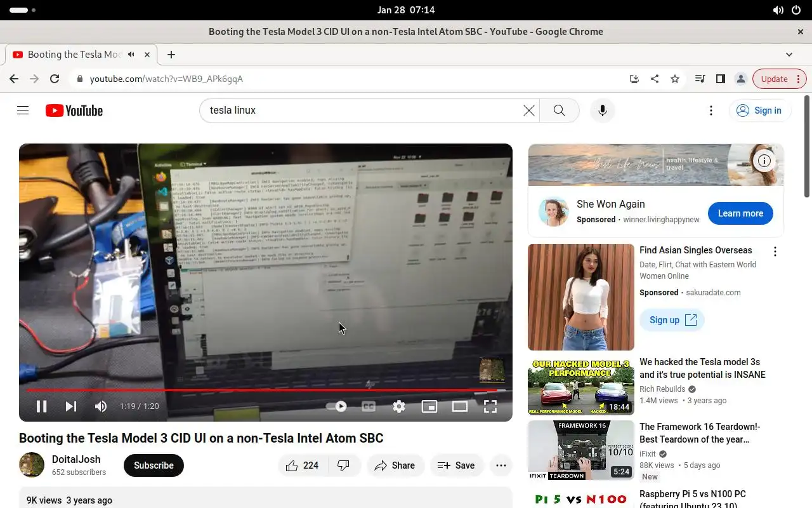Open ad info icon on banner

click(x=764, y=161)
